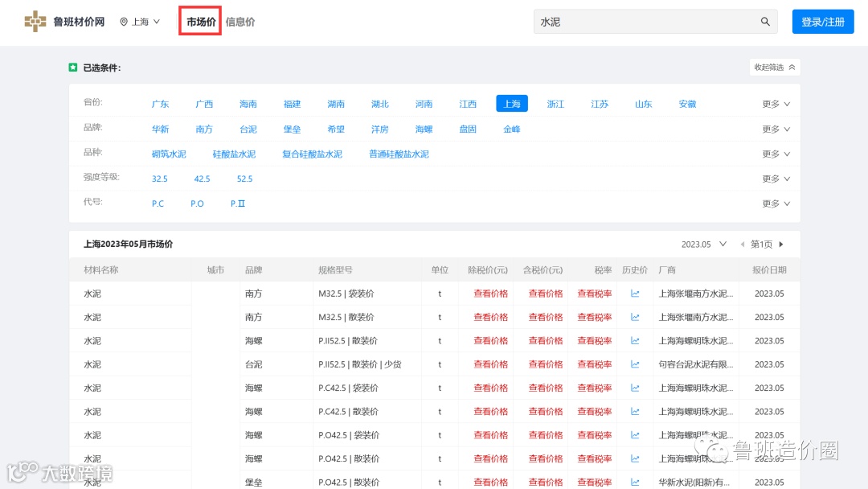Filter by type 普通硅酸盐水泥
868x489 pixels.
point(399,154)
